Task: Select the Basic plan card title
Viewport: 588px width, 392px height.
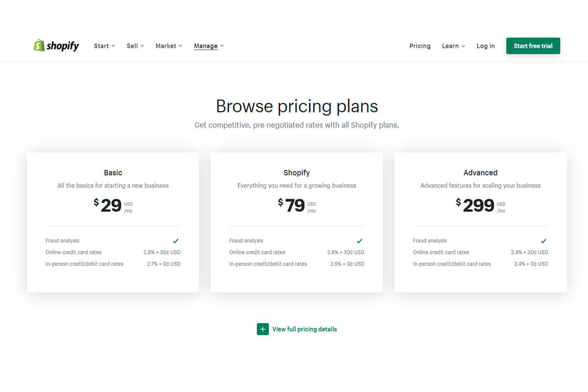Action: [113, 173]
